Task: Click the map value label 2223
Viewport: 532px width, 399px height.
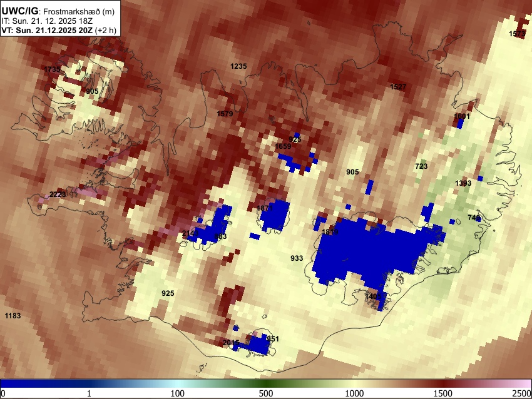Action: 58,194
